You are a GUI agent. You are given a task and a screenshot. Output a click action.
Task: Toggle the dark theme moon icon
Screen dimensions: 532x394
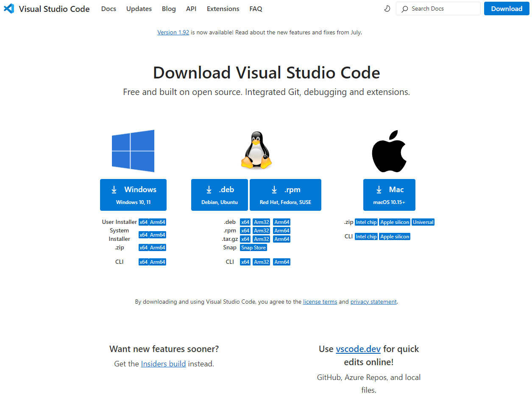[387, 8]
